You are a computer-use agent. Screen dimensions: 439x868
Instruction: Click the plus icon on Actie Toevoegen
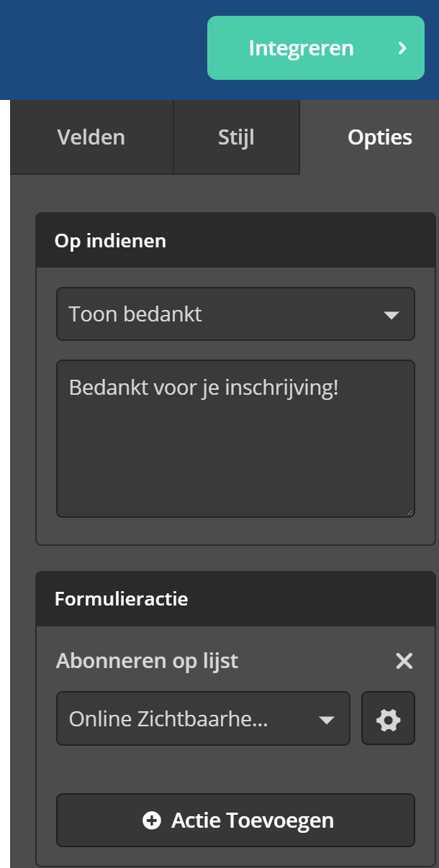(x=152, y=821)
